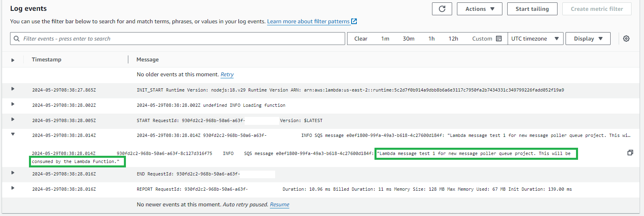Open the Display dropdown
This screenshot has height=216, width=644.
(x=588, y=39)
